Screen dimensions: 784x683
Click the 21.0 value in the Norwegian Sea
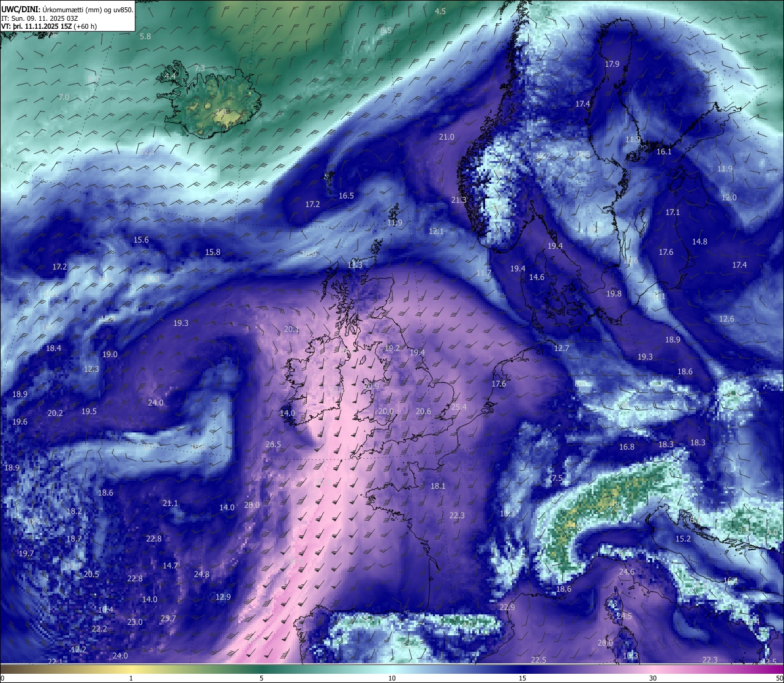447,137
